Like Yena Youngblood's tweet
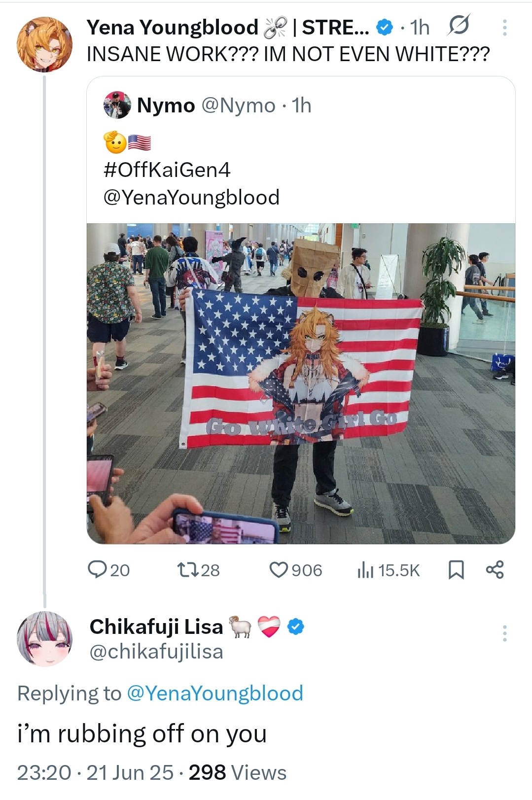The image size is (532, 800). [x=295, y=570]
